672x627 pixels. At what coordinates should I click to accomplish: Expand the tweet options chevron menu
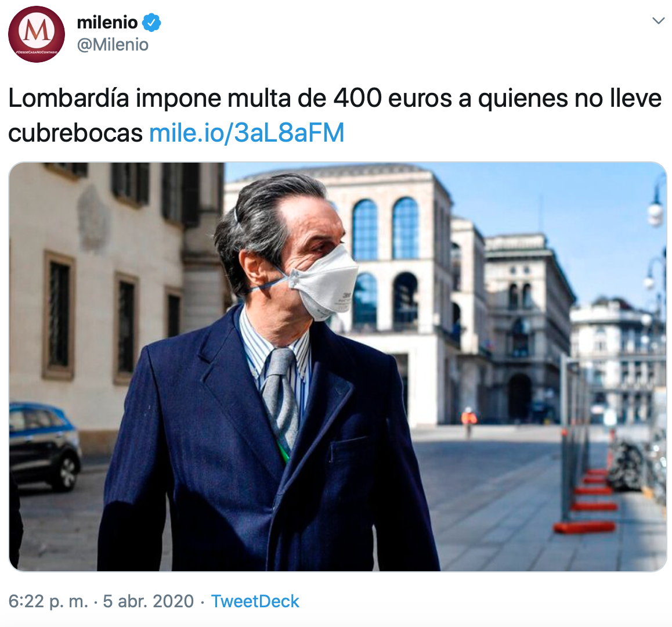pyautogui.click(x=658, y=20)
